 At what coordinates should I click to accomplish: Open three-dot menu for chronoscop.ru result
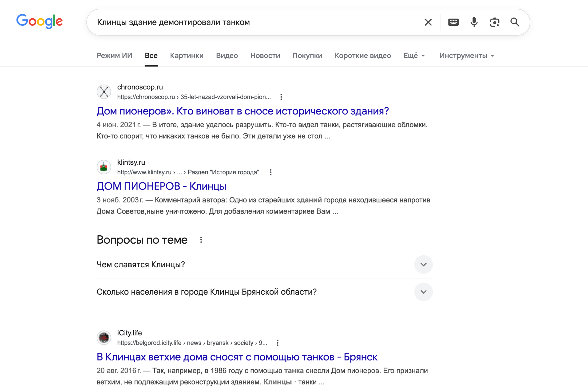coord(281,97)
